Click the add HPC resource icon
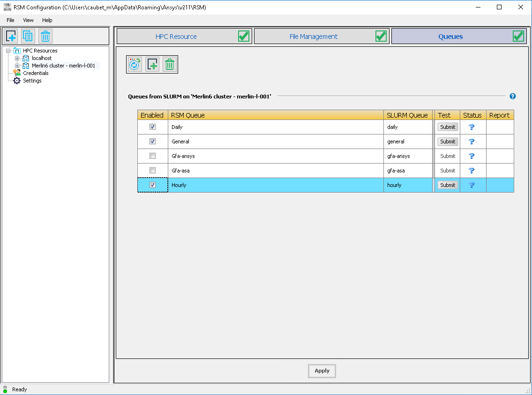The height and width of the screenshot is (395, 532). click(11, 36)
